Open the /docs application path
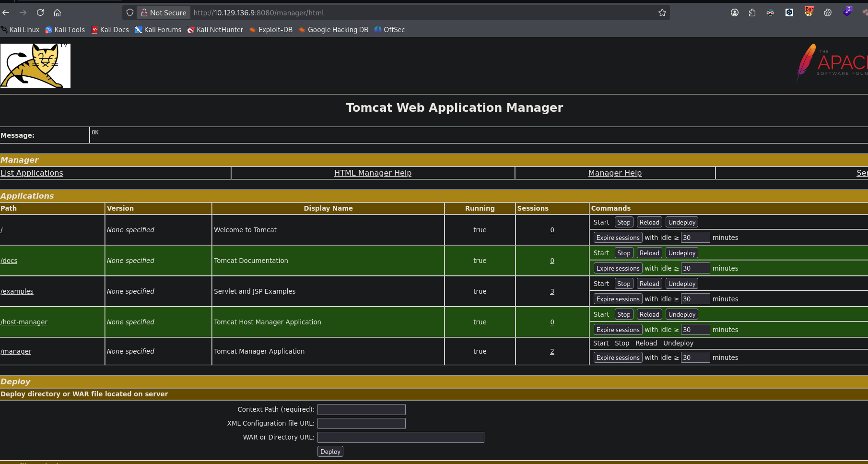The image size is (868, 464). click(9, 261)
